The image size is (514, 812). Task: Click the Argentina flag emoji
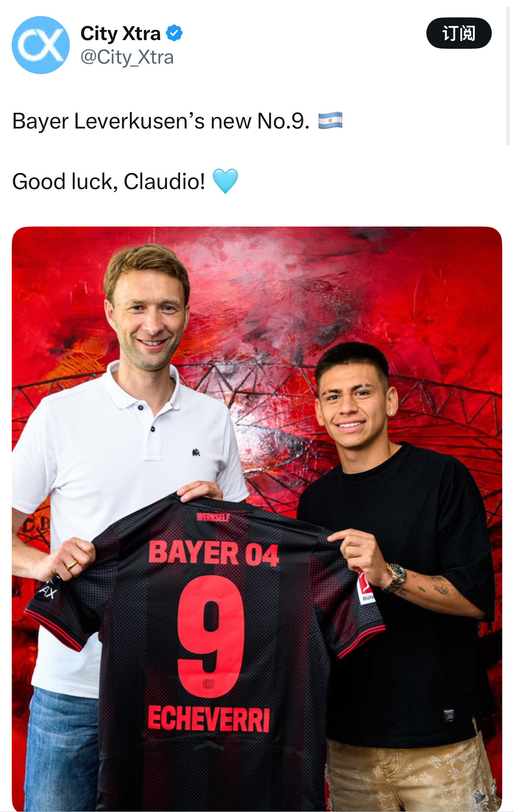coord(330,121)
